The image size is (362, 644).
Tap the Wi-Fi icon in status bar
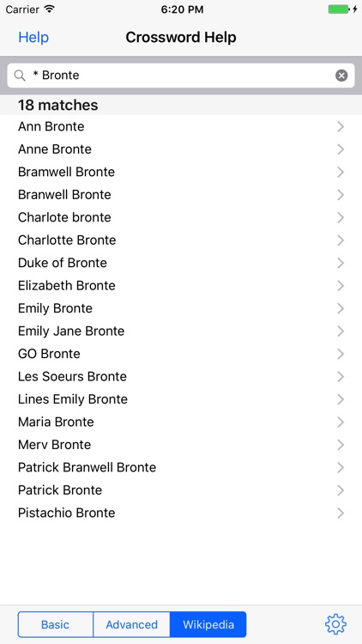coord(50,9)
